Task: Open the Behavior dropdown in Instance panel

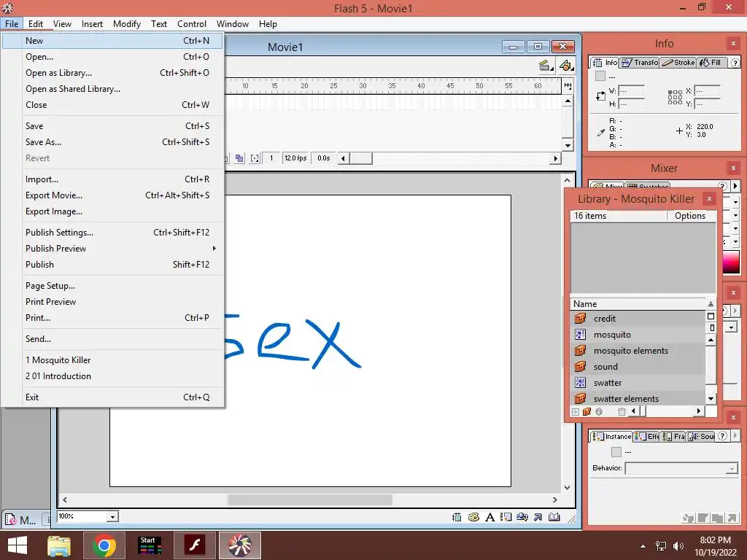Action: coord(732,469)
